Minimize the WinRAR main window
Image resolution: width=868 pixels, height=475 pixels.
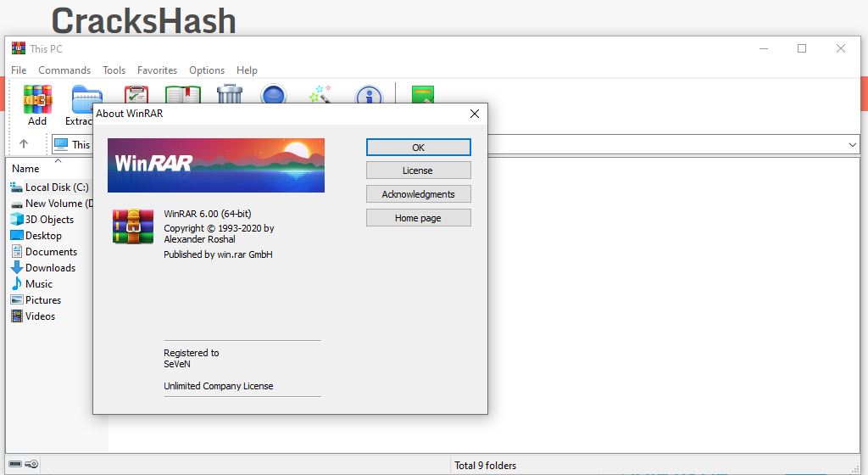coord(764,48)
